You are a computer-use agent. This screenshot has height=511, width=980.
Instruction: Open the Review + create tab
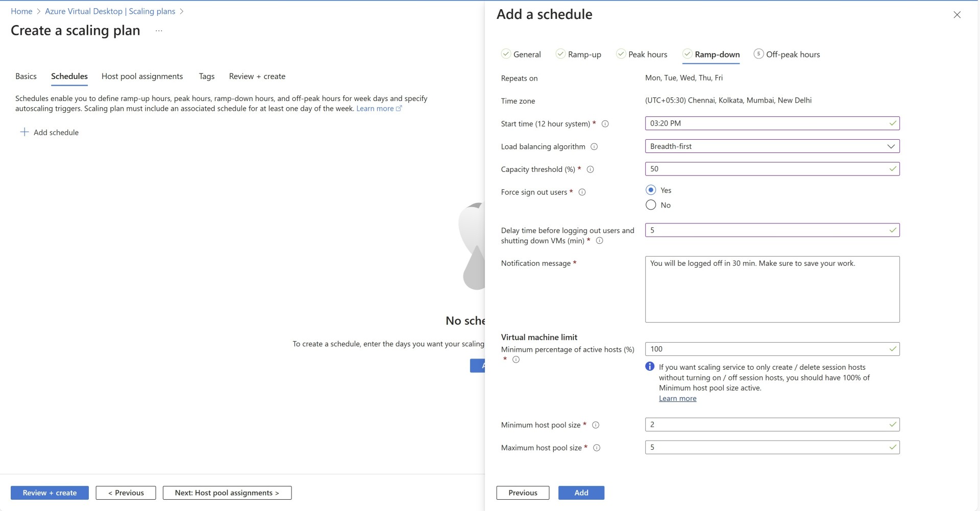(257, 76)
